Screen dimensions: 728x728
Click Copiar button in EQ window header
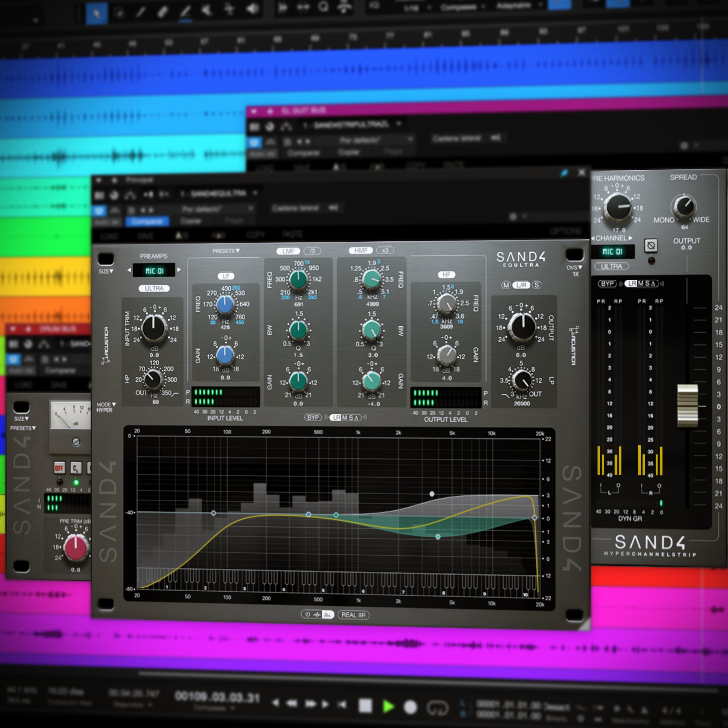point(191,221)
